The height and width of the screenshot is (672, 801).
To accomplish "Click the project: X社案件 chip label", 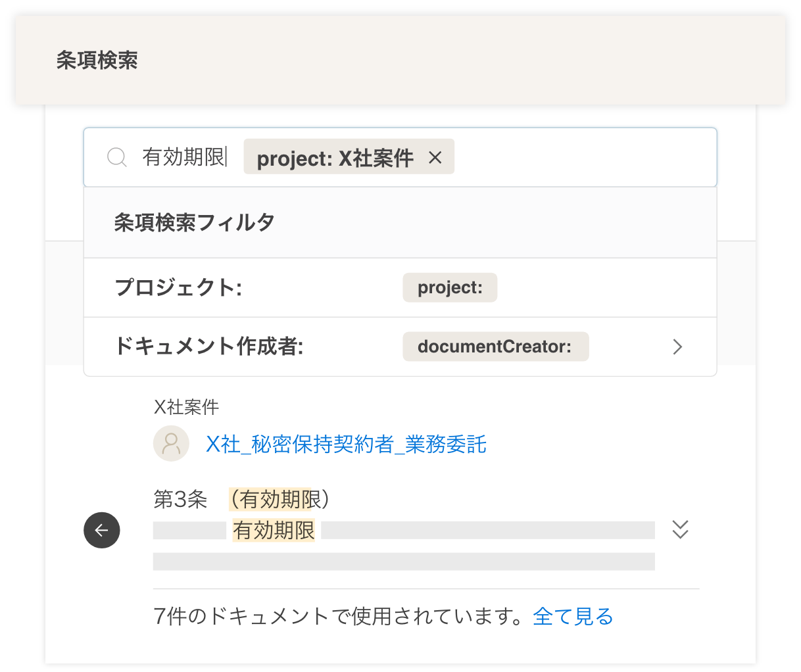I will point(335,158).
